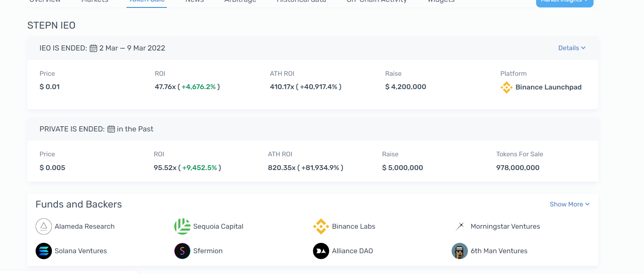Viewport: 644px width, 274px height.
Task: Expand the IEO Details dropdown
Action: click(x=572, y=48)
